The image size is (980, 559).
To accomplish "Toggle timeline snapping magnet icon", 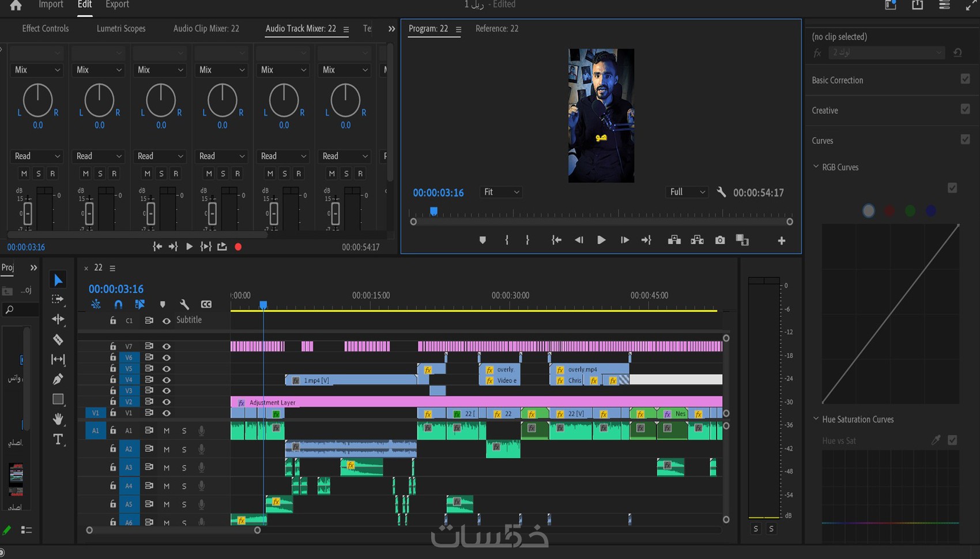I will coord(118,304).
